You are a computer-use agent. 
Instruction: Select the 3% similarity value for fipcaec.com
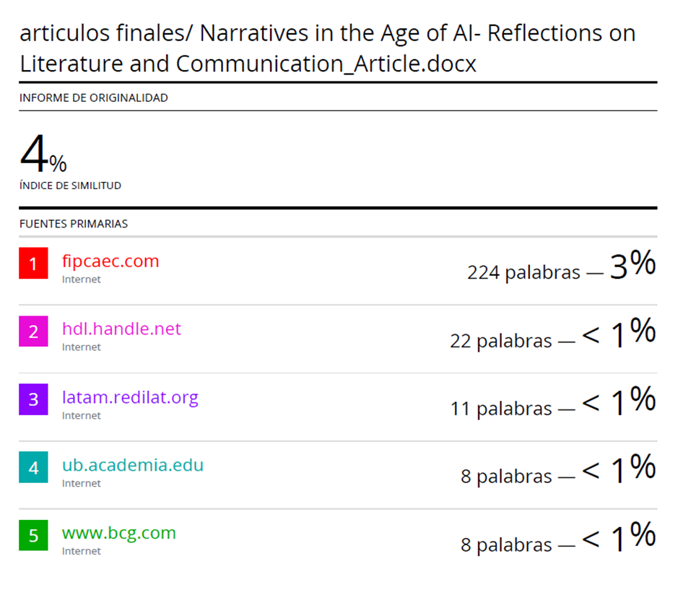pyautogui.click(x=632, y=266)
